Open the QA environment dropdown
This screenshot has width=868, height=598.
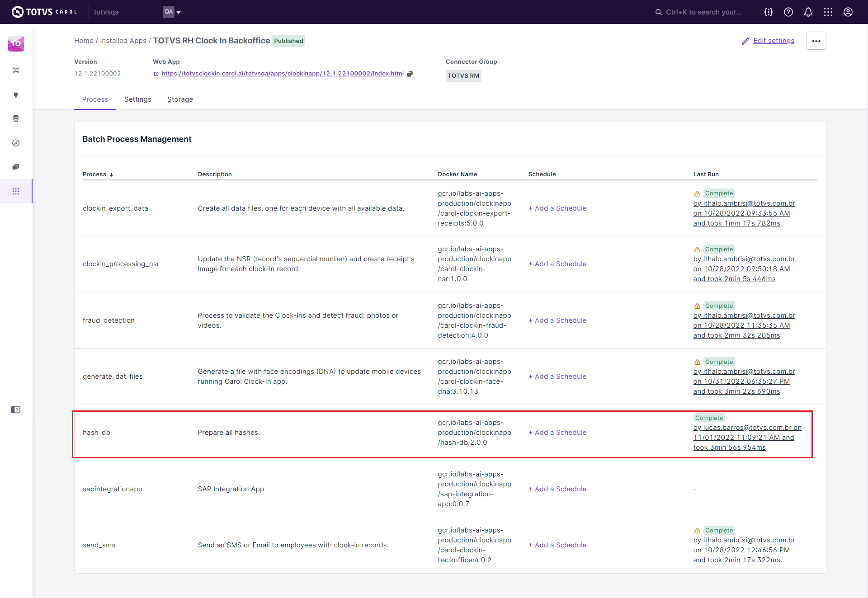(x=172, y=12)
